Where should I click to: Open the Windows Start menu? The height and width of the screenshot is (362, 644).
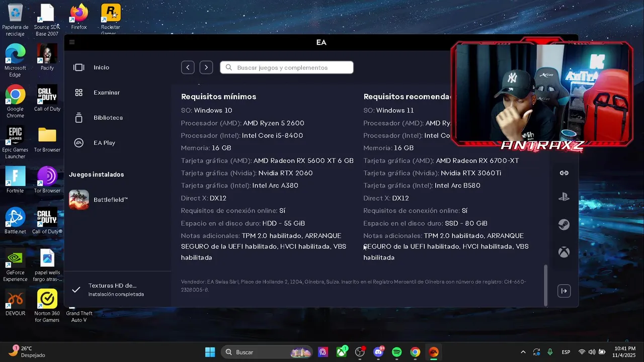point(210,352)
